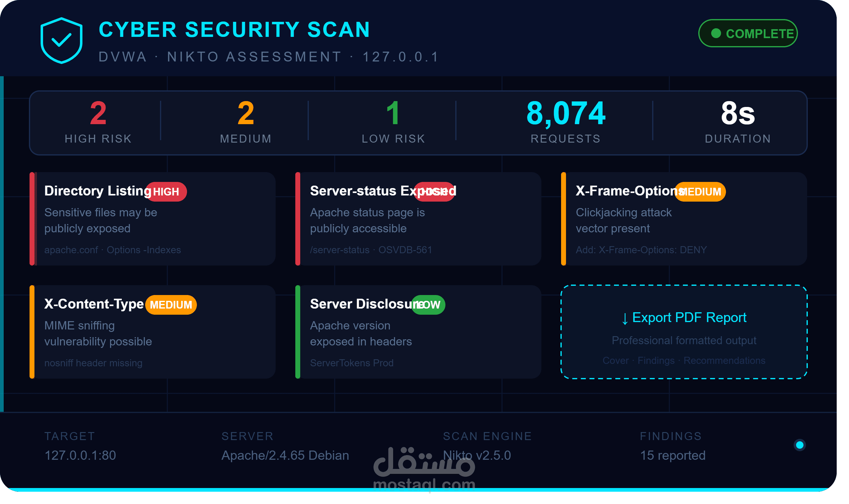Click the HIGH RISK count 2
This screenshot has width=849, height=504.
tap(98, 113)
